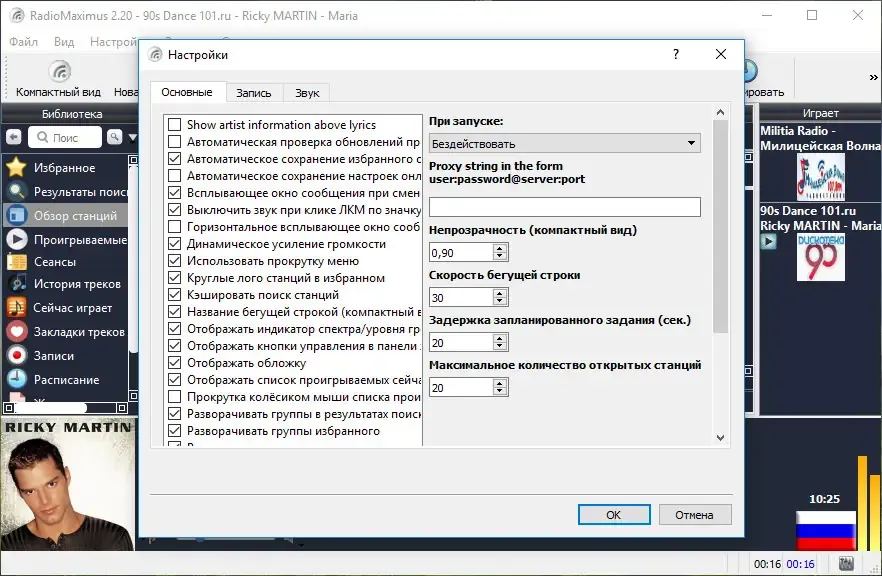Switch to the Основные tab
Screen dimensions: 882x576
tap(187, 92)
